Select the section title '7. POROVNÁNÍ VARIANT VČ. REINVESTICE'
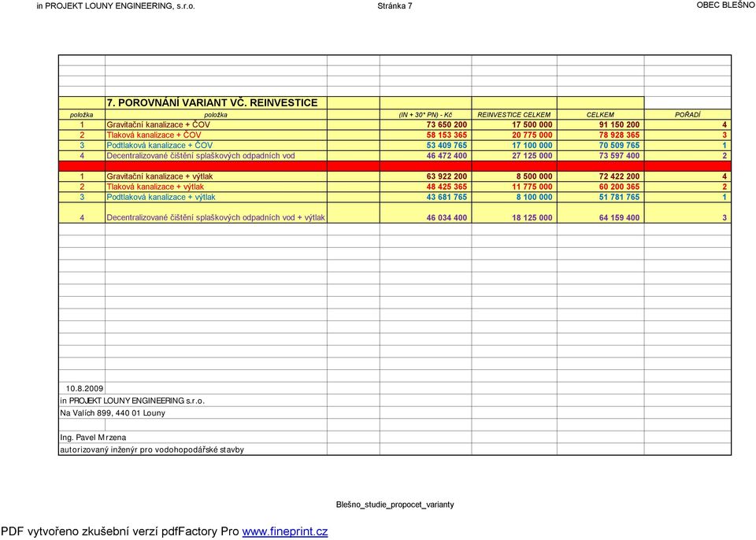 (212, 102)
